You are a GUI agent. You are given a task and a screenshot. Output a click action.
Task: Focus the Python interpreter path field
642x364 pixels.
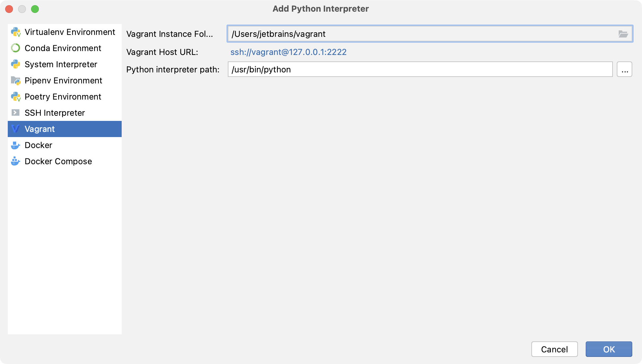pyautogui.click(x=420, y=70)
